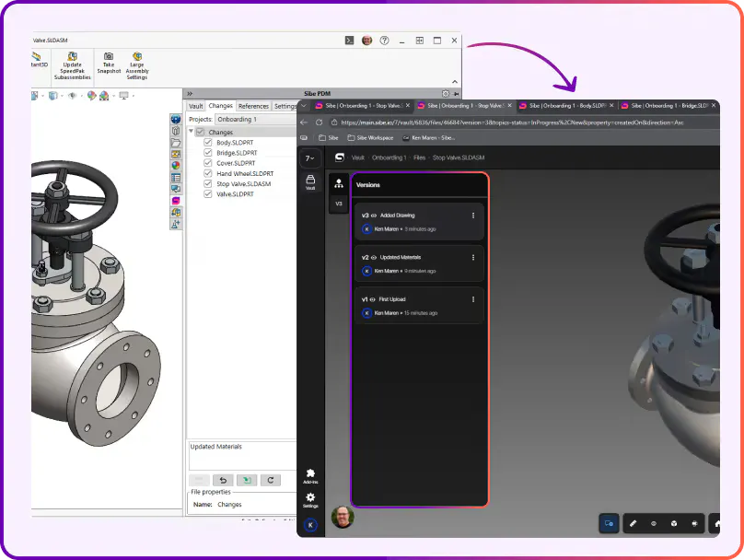Click the Sibe S logo in breadcrumb
The image size is (744, 560).
339,157
